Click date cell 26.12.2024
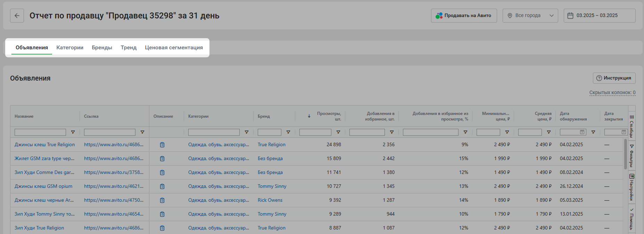 click(571, 186)
